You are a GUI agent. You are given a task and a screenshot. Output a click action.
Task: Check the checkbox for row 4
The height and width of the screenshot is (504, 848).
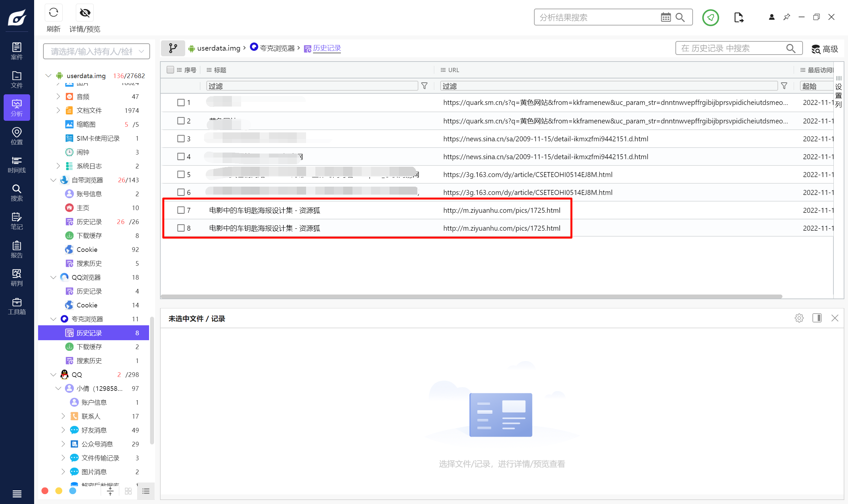click(181, 157)
